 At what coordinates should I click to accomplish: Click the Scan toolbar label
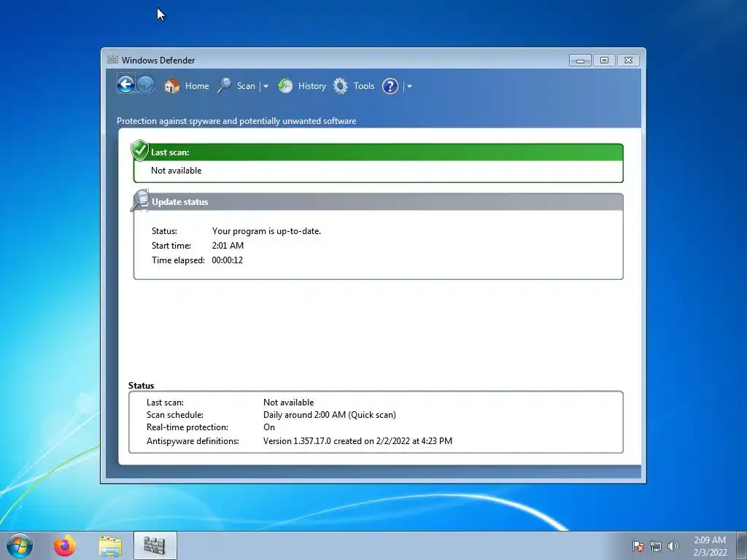pyautogui.click(x=246, y=86)
